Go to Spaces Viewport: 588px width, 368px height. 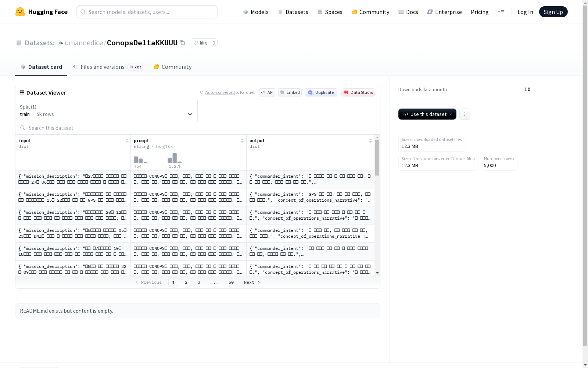coord(330,12)
